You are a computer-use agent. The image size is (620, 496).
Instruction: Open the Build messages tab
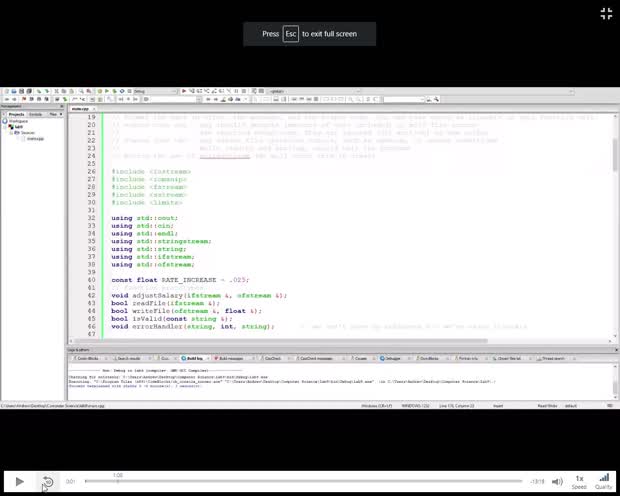click(x=230, y=358)
